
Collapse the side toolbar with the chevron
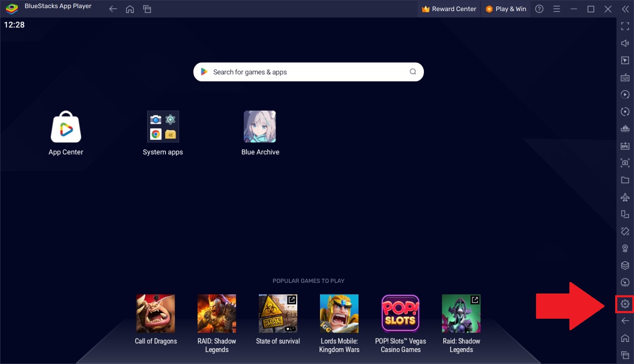[x=625, y=9]
